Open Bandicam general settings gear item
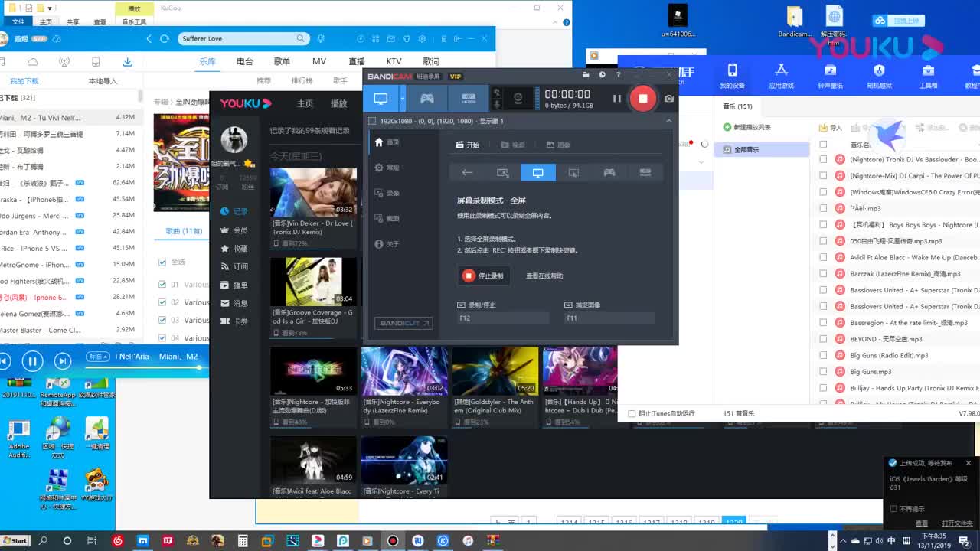 pyautogui.click(x=387, y=168)
